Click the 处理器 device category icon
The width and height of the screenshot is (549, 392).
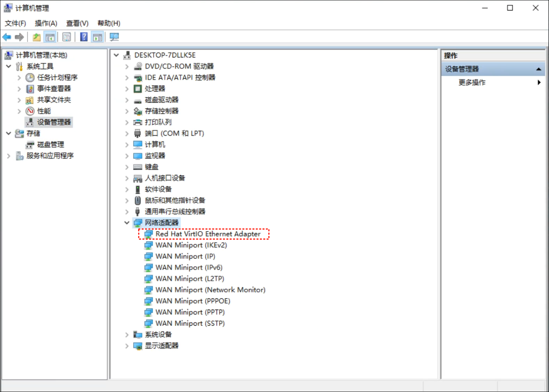pos(138,89)
